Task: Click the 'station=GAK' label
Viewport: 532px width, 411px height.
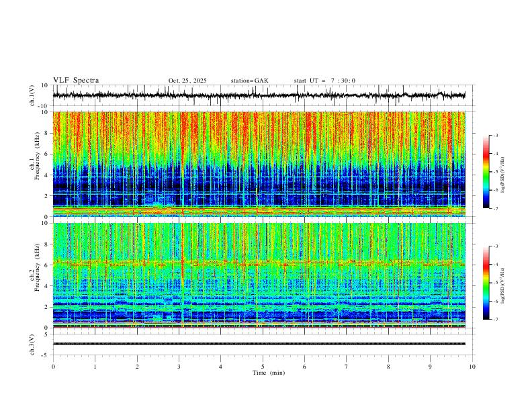Action: pos(249,81)
